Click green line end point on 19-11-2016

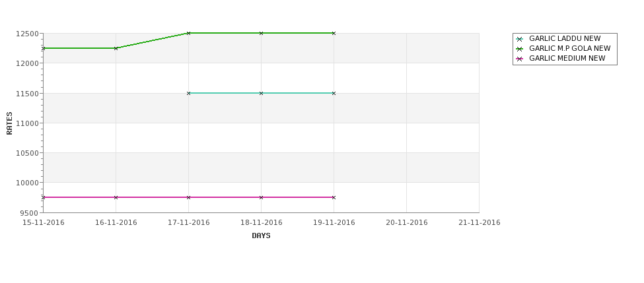click(334, 33)
